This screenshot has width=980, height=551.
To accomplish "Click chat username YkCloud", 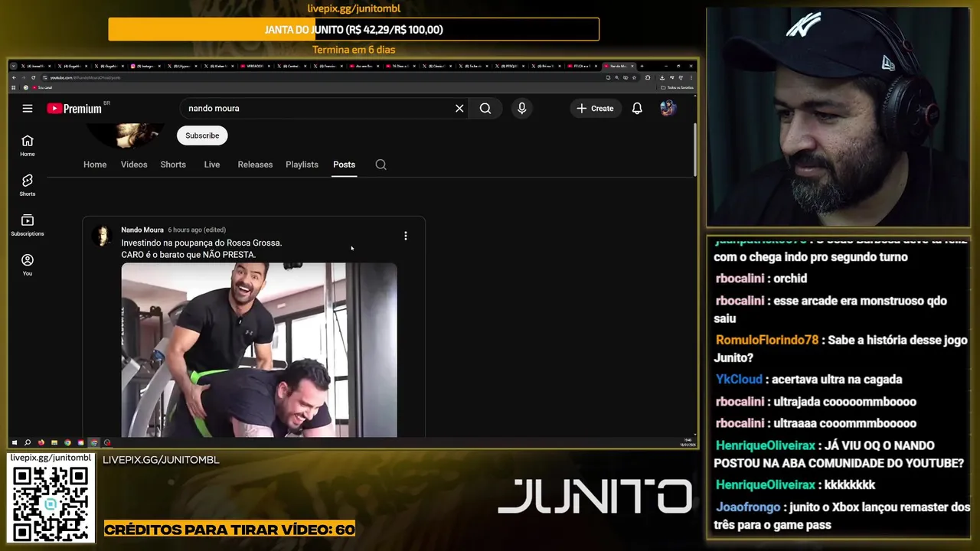I will [x=739, y=380].
